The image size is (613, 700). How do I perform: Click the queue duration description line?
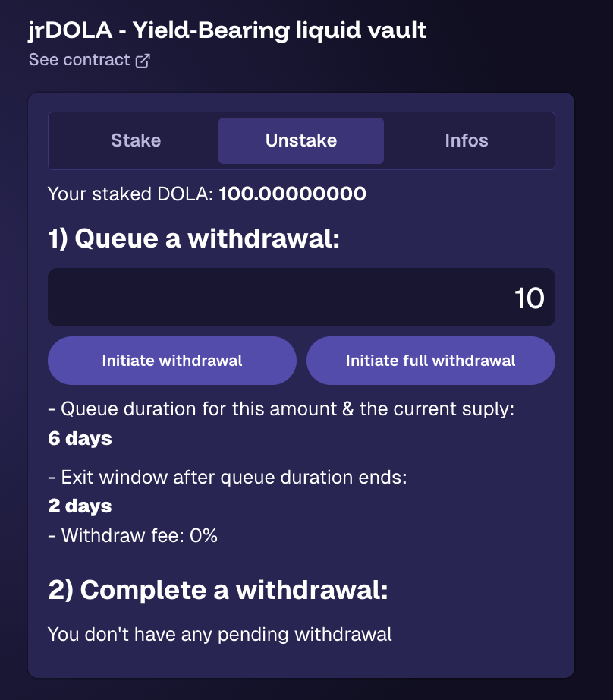[x=281, y=410]
